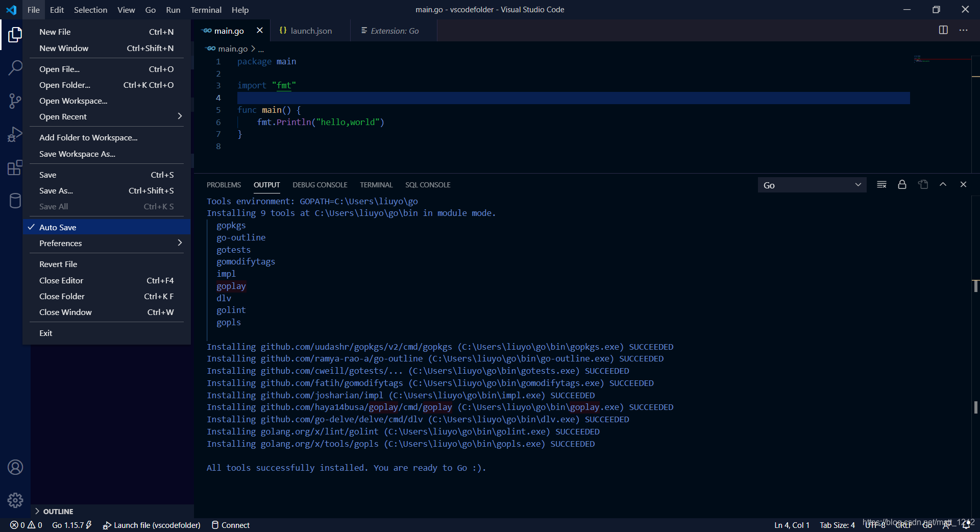980x532 pixels.
Task: Select Close Window menu entry
Action: [107, 312]
